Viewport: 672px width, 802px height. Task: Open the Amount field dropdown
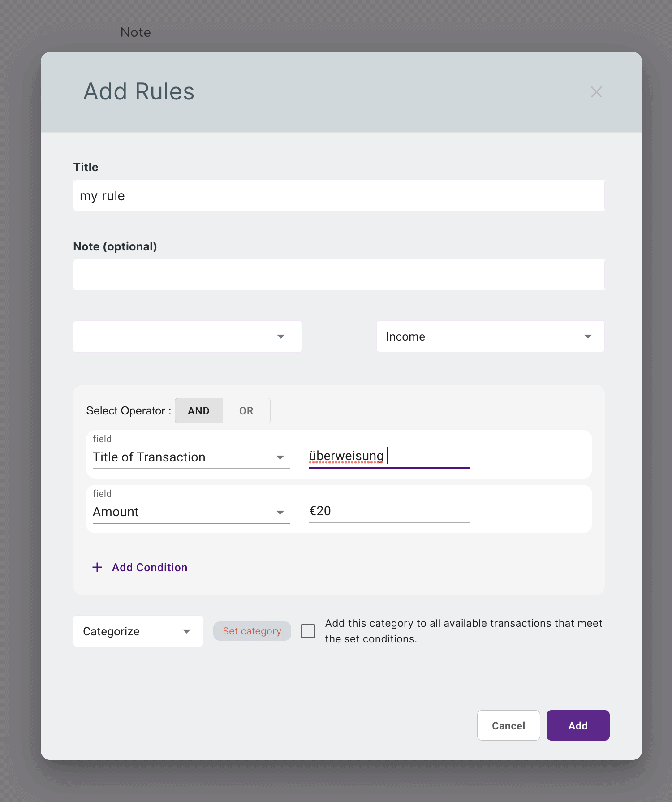pos(191,512)
